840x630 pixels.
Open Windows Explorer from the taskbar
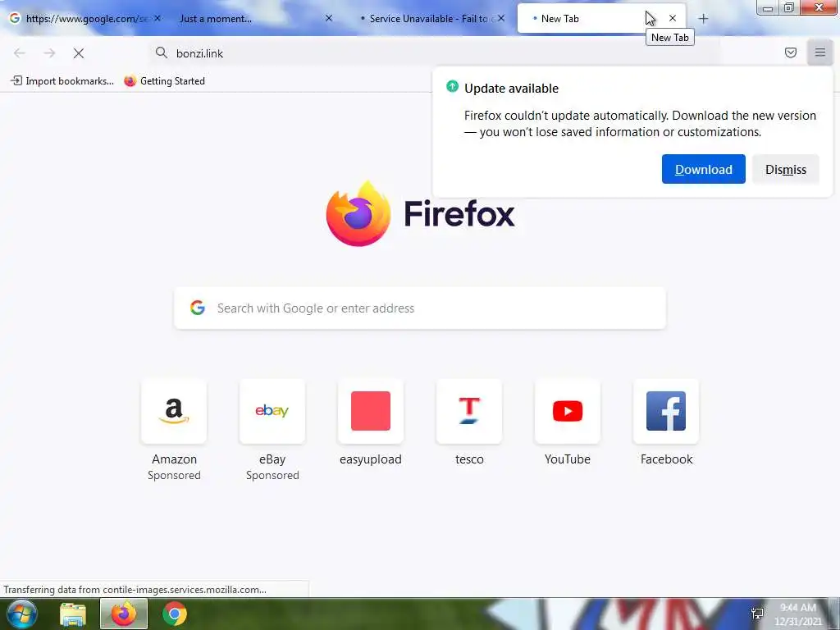[73, 614]
